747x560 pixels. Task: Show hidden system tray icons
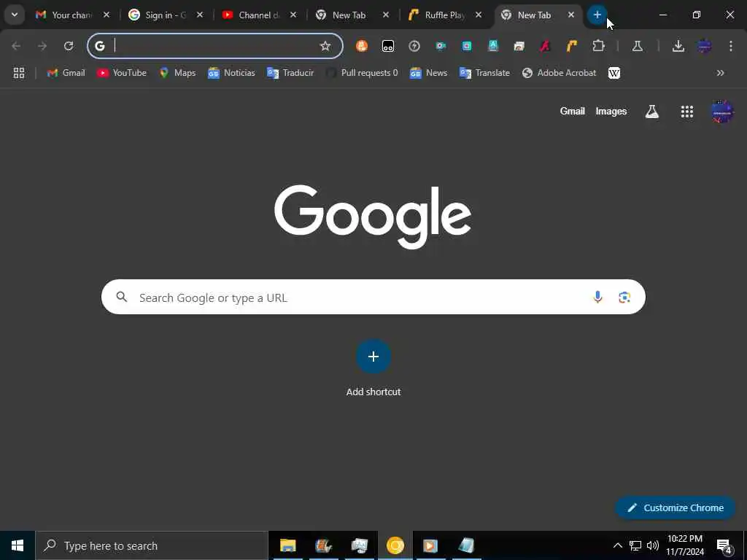pyautogui.click(x=617, y=545)
